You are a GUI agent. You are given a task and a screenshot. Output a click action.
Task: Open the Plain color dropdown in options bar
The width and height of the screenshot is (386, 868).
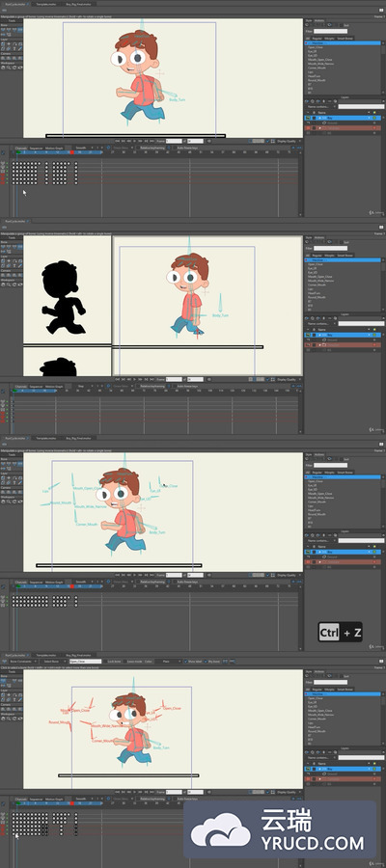coord(166,661)
